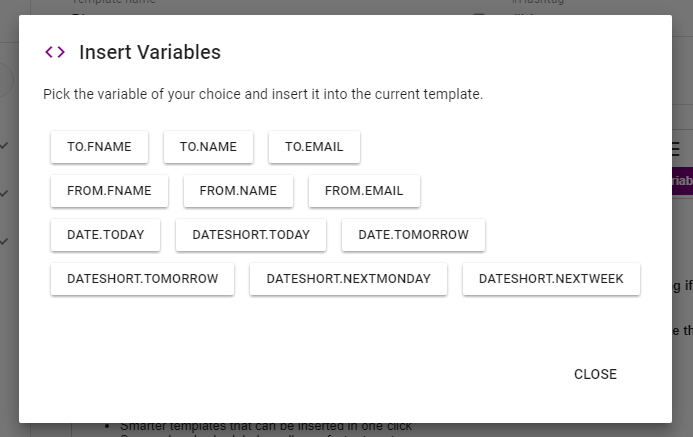Insert DATE.TODAY into the template
The height and width of the screenshot is (437, 693).
coord(106,235)
